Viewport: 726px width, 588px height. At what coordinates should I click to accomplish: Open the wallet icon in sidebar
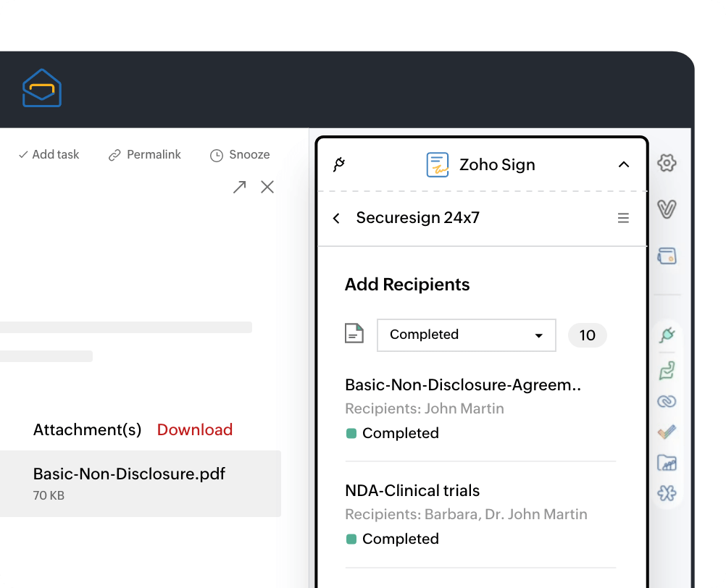[667, 256]
